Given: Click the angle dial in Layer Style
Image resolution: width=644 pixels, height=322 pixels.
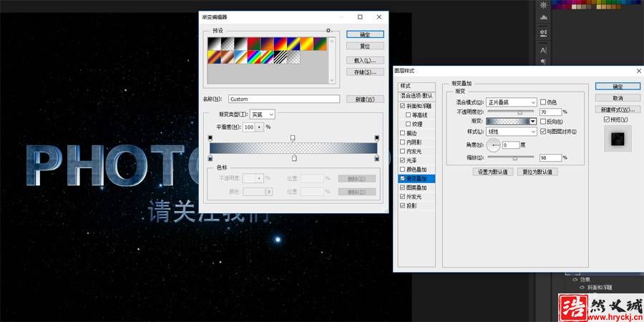Looking at the screenshot, I should point(494,145).
